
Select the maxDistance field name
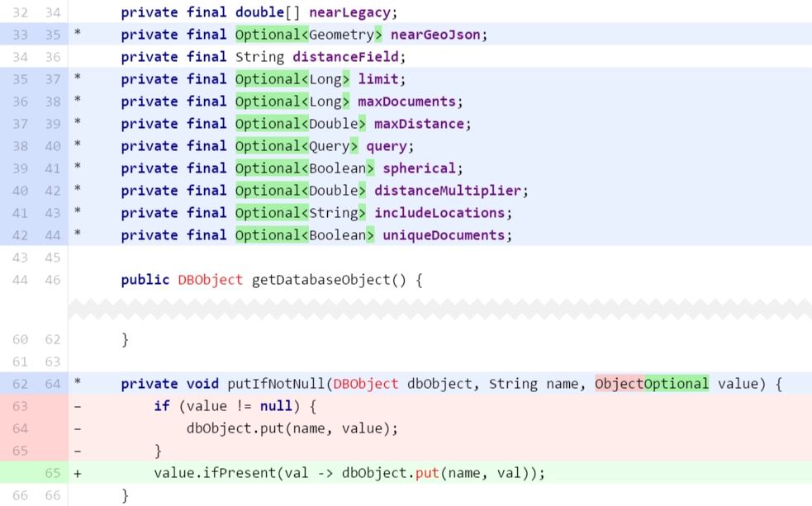point(419,124)
